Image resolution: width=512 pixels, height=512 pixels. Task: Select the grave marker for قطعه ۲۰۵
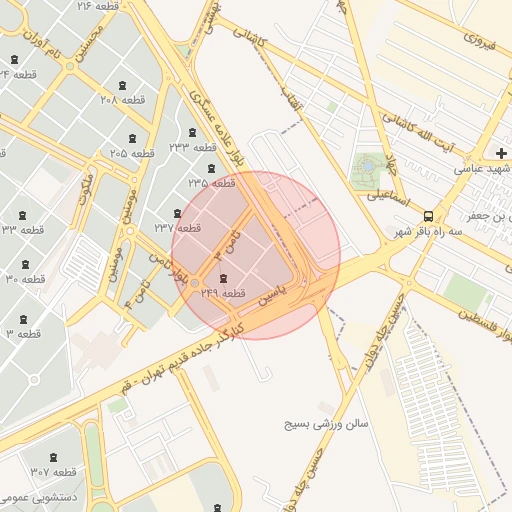(133, 138)
